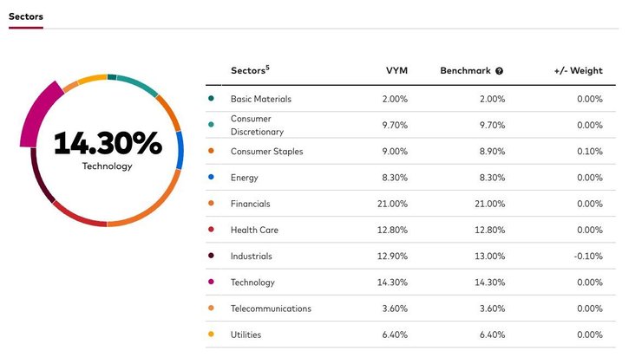The width and height of the screenshot is (642, 364).
Task: Click the 14.30% figure in donut center
Action: 108,143
